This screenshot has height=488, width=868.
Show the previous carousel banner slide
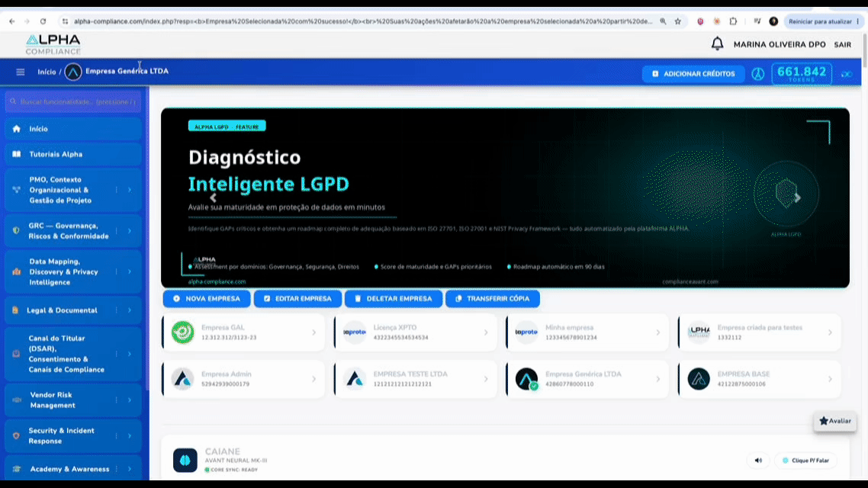(213, 197)
